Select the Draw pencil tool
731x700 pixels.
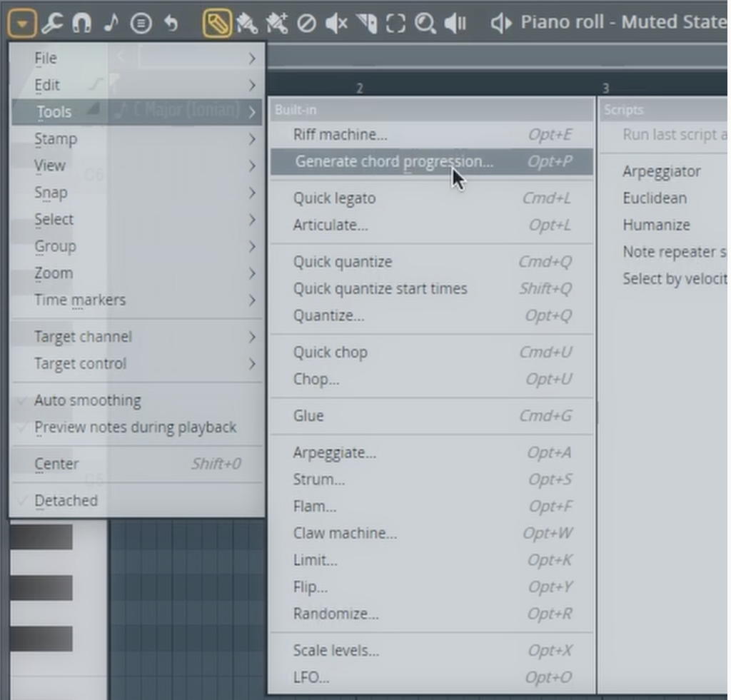click(x=217, y=23)
